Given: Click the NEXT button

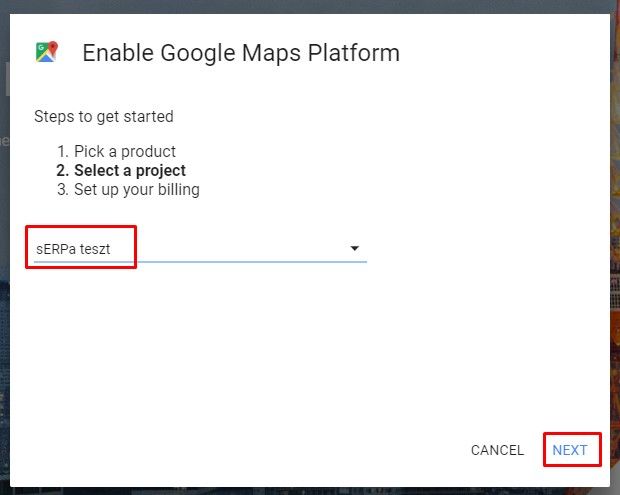Looking at the screenshot, I should point(570,450).
